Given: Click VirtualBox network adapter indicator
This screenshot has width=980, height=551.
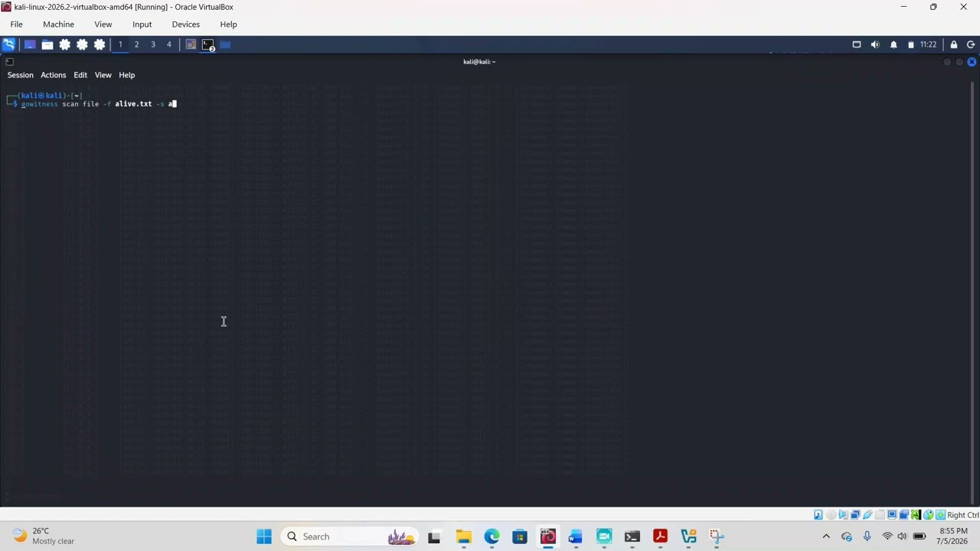Looking at the screenshot, I should [x=855, y=515].
